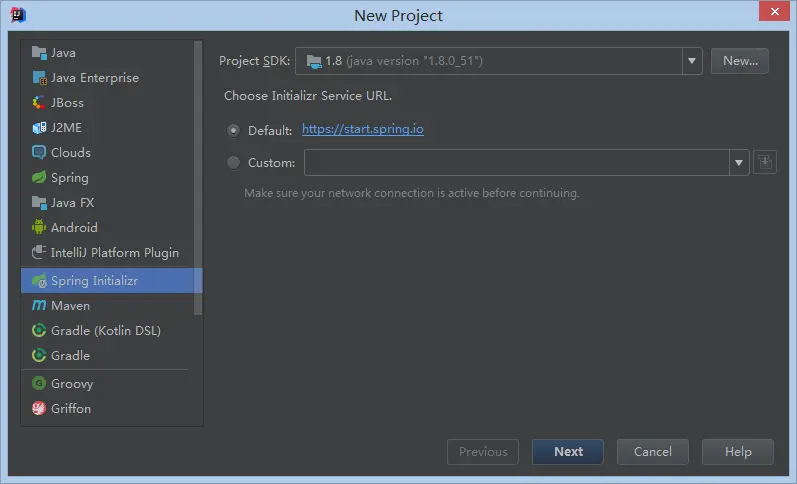Click the Maven m icon
The height and width of the screenshot is (484, 797).
[39, 305]
